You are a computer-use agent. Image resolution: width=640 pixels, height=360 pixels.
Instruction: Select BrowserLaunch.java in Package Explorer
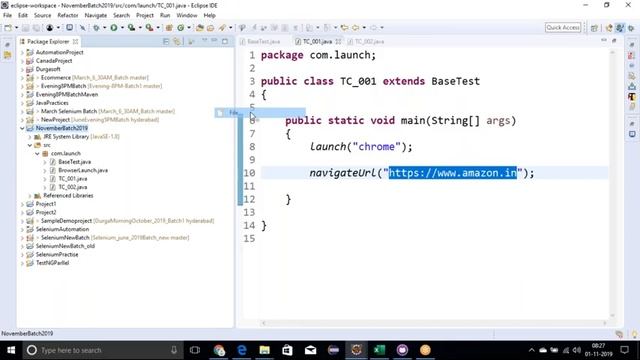pyautogui.click(x=83, y=170)
